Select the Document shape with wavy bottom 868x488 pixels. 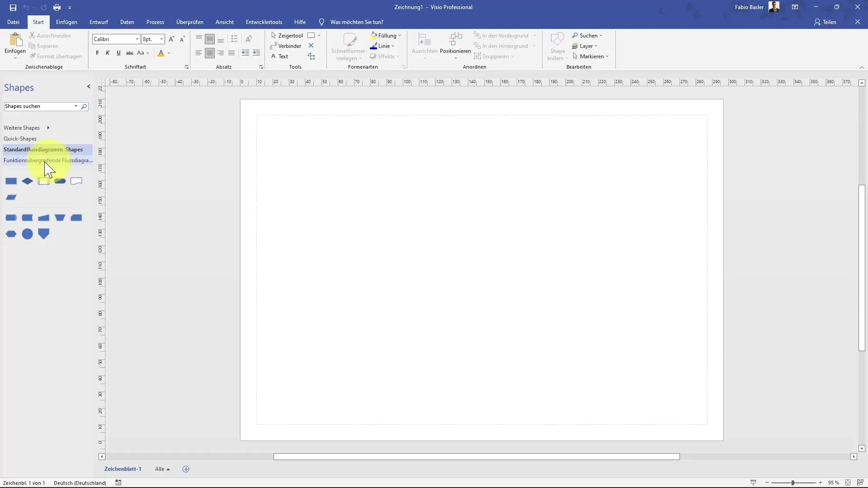point(76,181)
